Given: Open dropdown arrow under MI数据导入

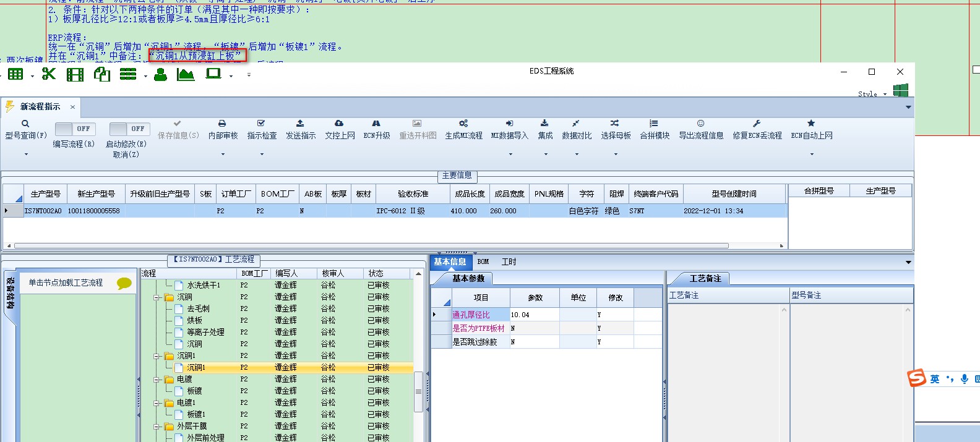Looking at the screenshot, I should (510, 155).
